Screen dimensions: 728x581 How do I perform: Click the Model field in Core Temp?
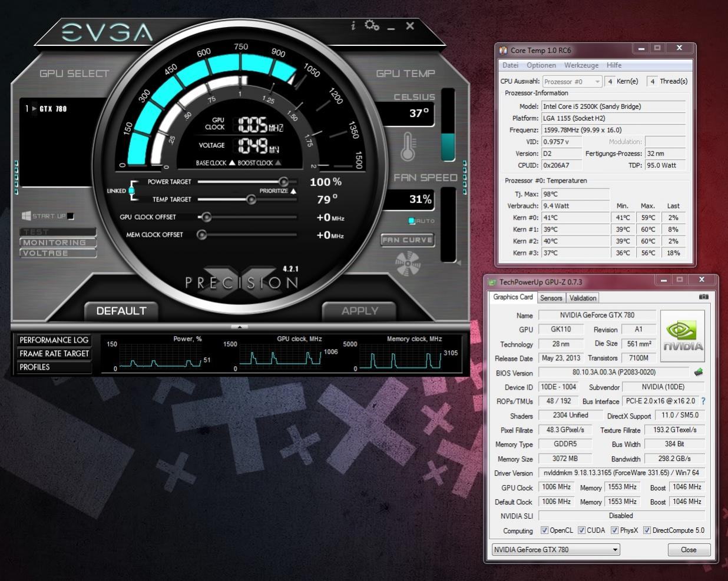coord(613,107)
